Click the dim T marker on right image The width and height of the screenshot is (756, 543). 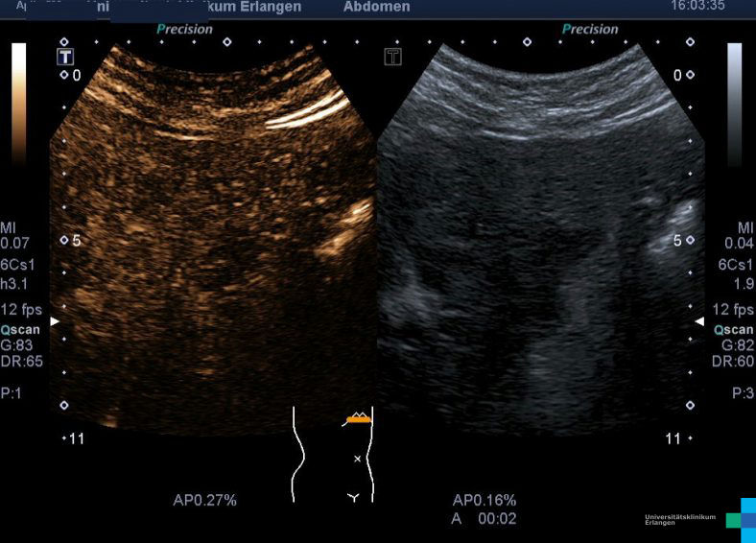coord(391,57)
